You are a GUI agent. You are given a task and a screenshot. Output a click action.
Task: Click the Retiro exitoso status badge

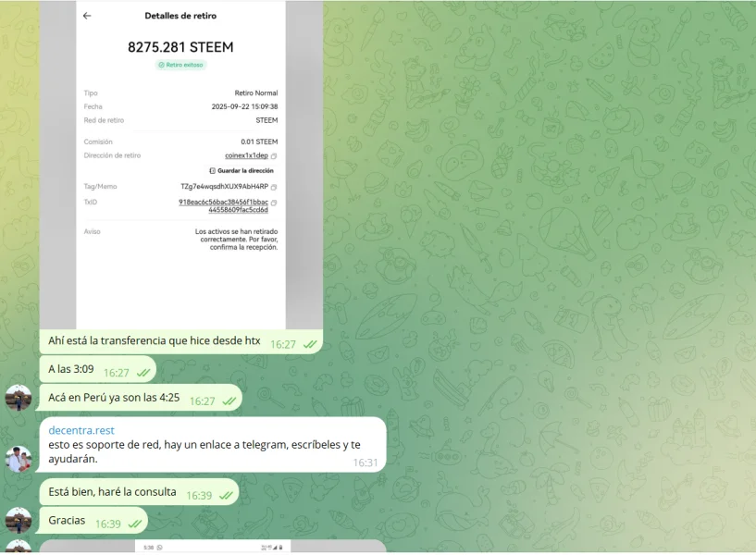(x=180, y=65)
